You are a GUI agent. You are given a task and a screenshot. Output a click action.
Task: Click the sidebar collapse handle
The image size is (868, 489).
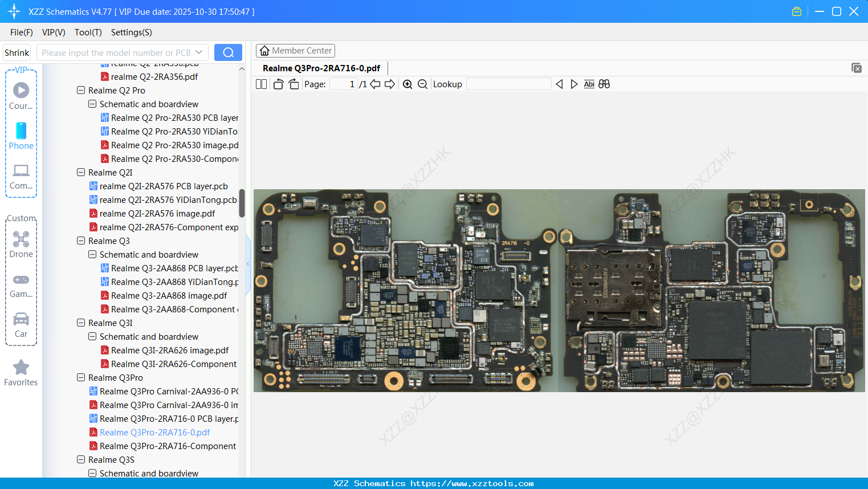(248, 264)
